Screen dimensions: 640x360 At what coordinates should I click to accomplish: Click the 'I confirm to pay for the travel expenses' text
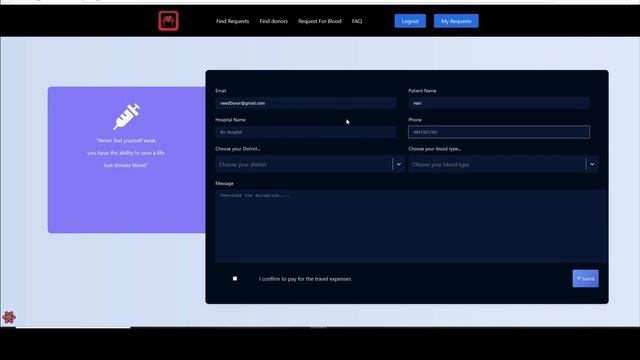(x=304, y=279)
